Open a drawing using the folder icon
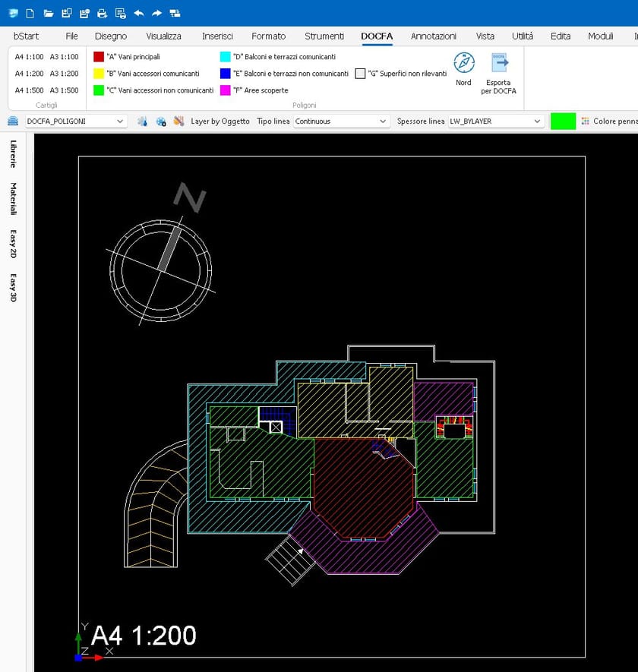The width and height of the screenshot is (638, 672). click(47, 13)
